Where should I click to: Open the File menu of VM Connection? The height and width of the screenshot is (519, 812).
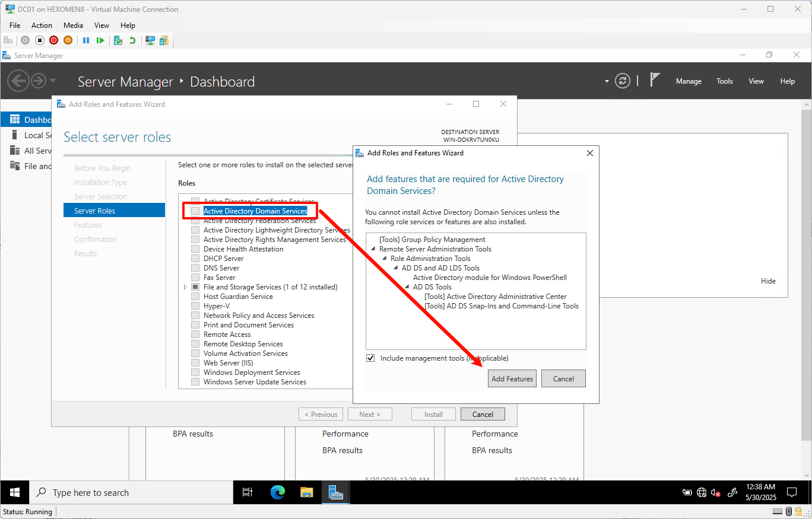(x=15, y=26)
